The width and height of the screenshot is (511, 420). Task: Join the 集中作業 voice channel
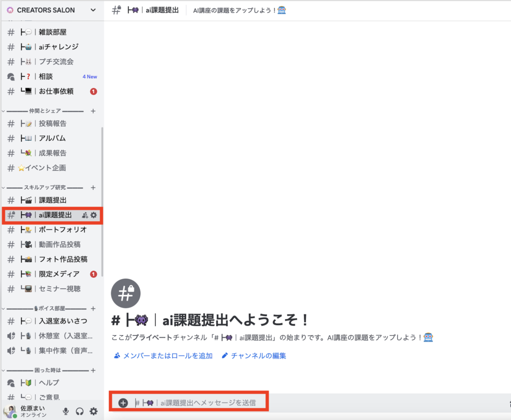tap(52, 351)
